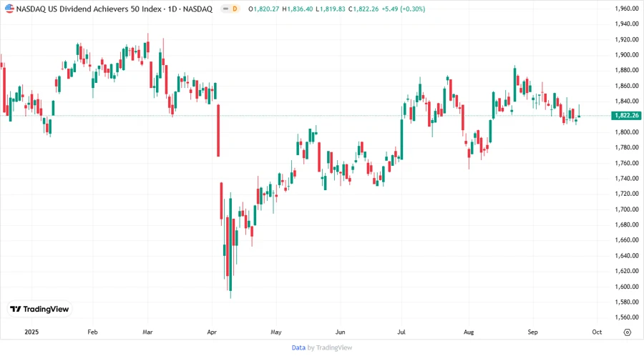This screenshot has height=356, width=644.
Task: Click the 1,840.00 price axis label
Action: (x=627, y=102)
